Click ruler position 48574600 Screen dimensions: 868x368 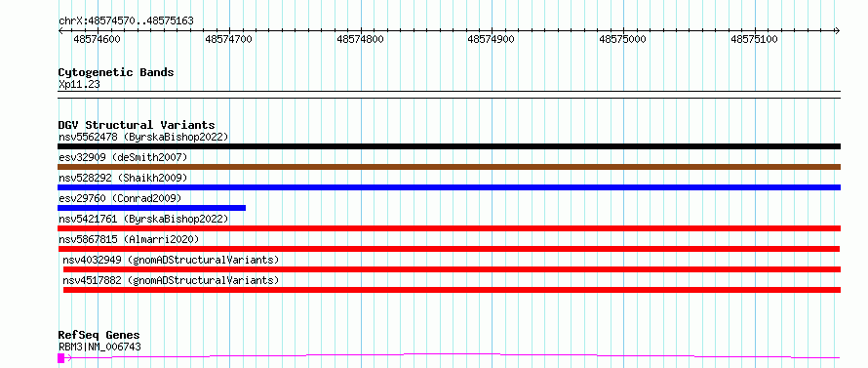(x=97, y=39)
